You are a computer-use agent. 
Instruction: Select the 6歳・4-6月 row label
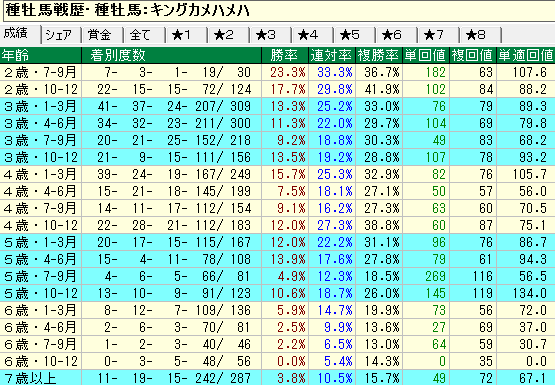point(40,327)
